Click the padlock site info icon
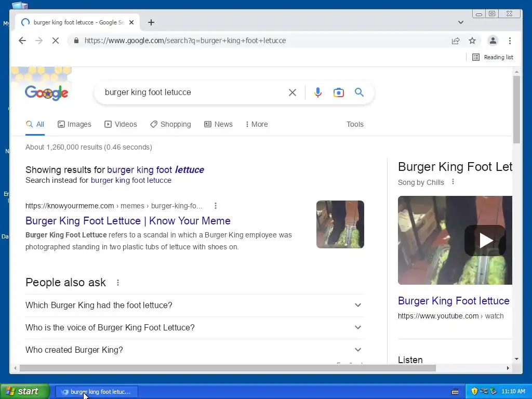This screenshot has width=532, height=399. pyautogui.click(x=76, y=41)
